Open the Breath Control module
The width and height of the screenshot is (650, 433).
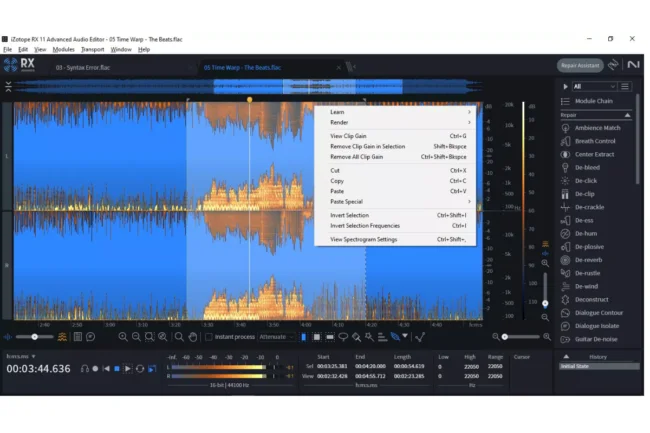point(594,141)
